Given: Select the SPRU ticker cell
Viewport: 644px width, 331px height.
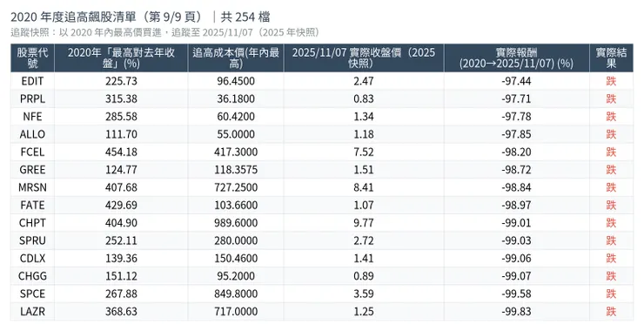Looking at the screenshot, I should pos(32,240).
